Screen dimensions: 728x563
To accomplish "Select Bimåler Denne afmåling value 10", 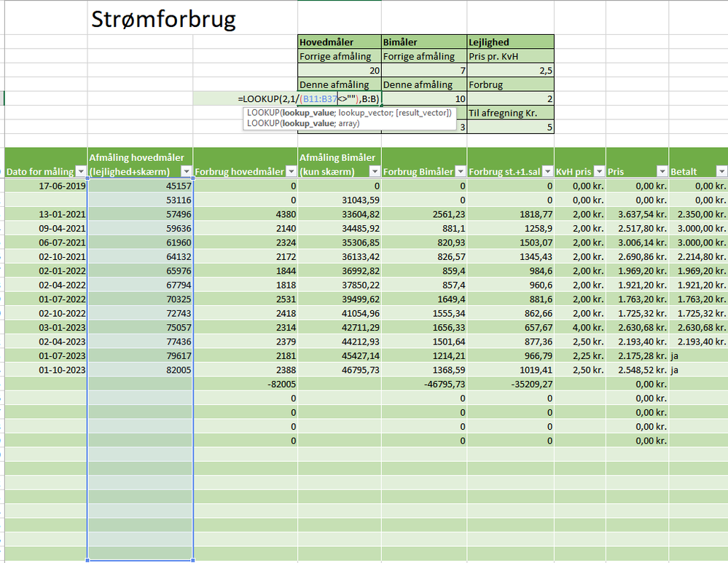I will point(424,98).
